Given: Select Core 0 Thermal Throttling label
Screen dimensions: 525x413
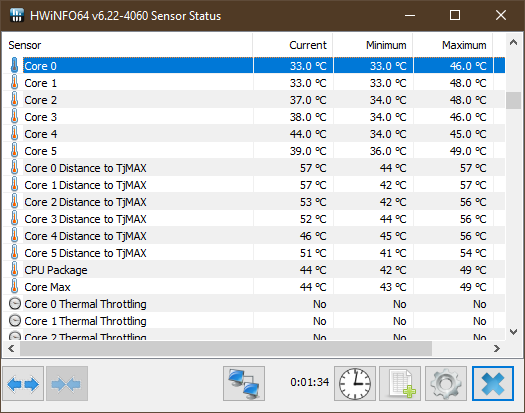Looking at the screenshot, I should (85, 304).
